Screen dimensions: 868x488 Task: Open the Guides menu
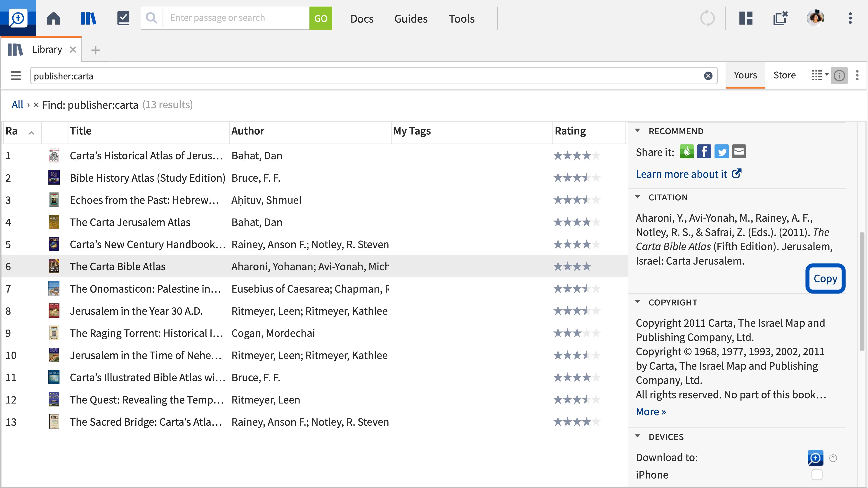click(x=411, y=19)
